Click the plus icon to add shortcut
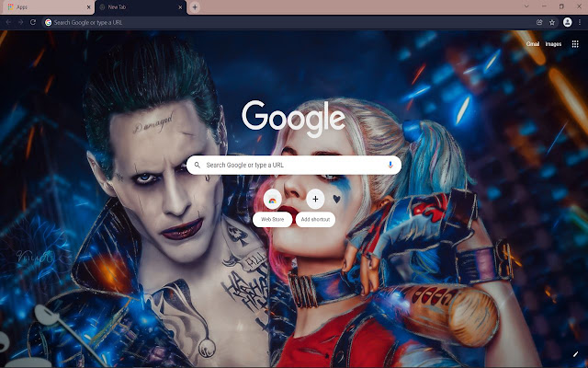Screen dimensions: 588x368 pyautogui.click(x=315, y=199)
